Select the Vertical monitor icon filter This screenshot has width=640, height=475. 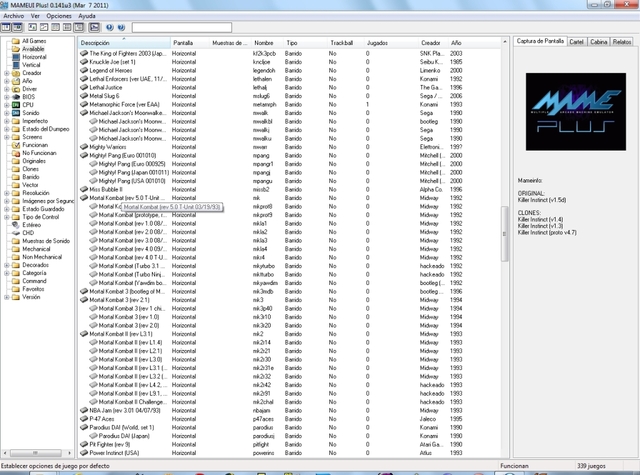tap(16, 65)
